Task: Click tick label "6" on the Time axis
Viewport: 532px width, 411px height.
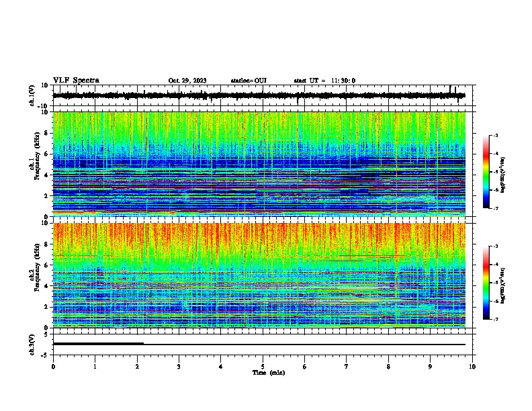Action: click(305, 367)
